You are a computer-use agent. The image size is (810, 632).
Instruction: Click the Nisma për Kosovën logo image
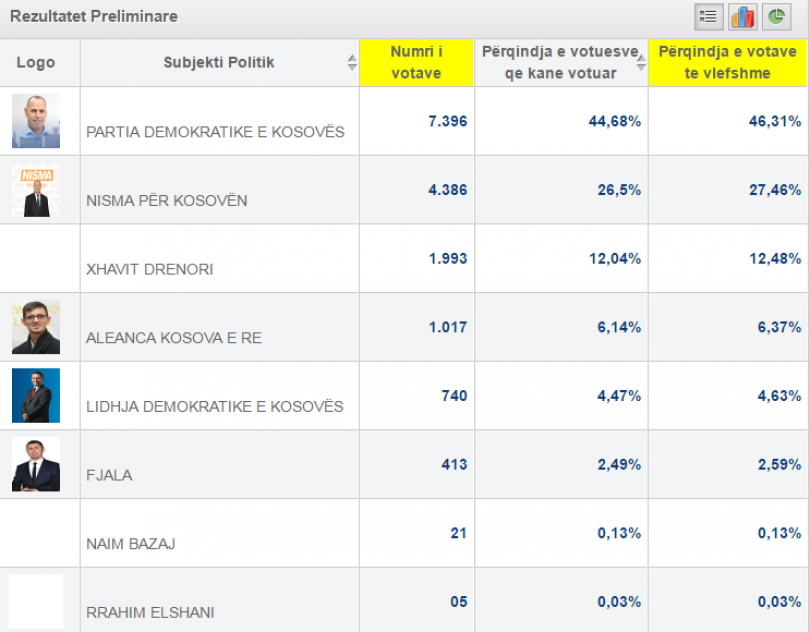click(x=36, y=190)
